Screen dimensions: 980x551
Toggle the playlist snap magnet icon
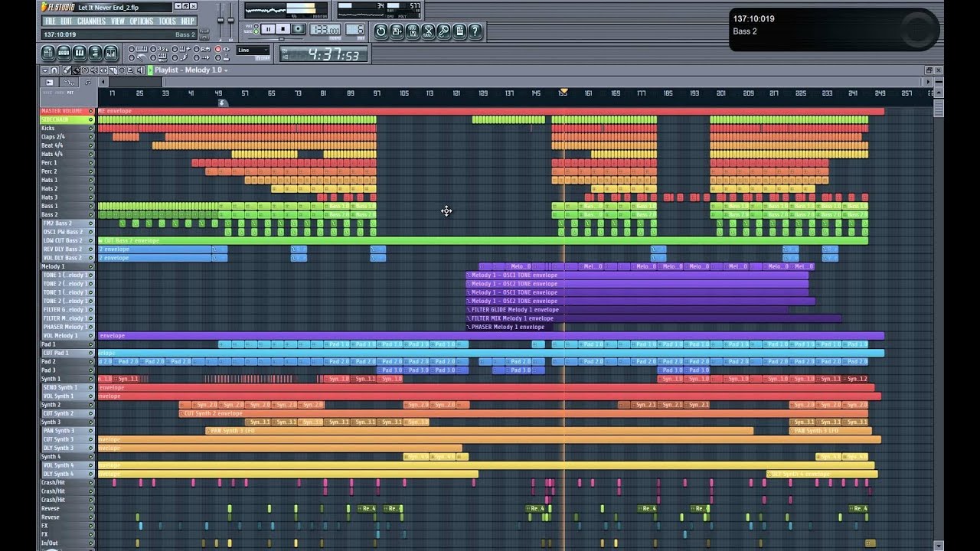[x=54, y=70]
